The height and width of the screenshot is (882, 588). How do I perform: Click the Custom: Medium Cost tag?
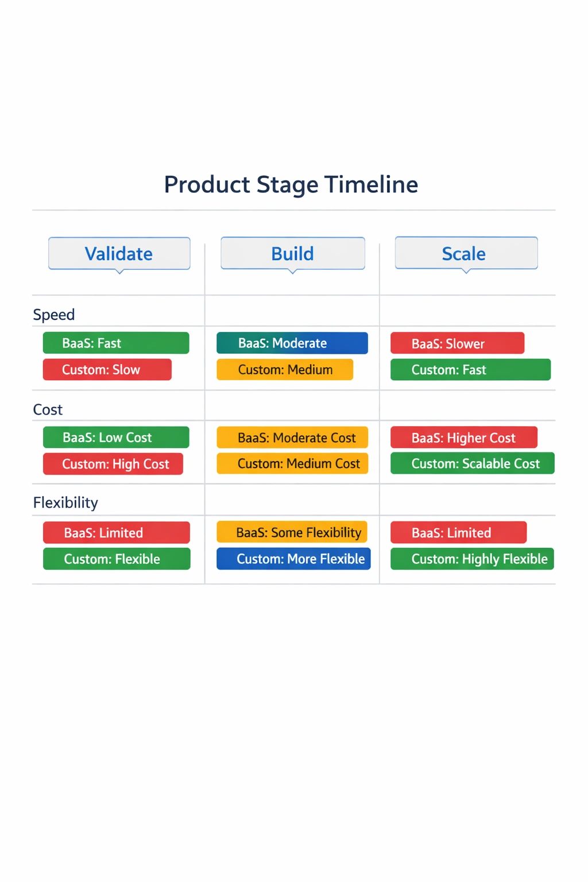(292, 463)
